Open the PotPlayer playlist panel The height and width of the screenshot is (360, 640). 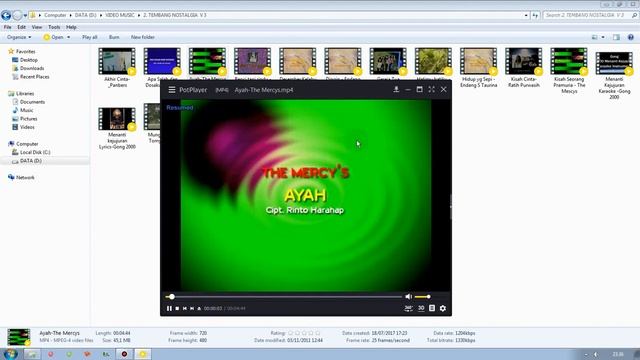(432, 308)
